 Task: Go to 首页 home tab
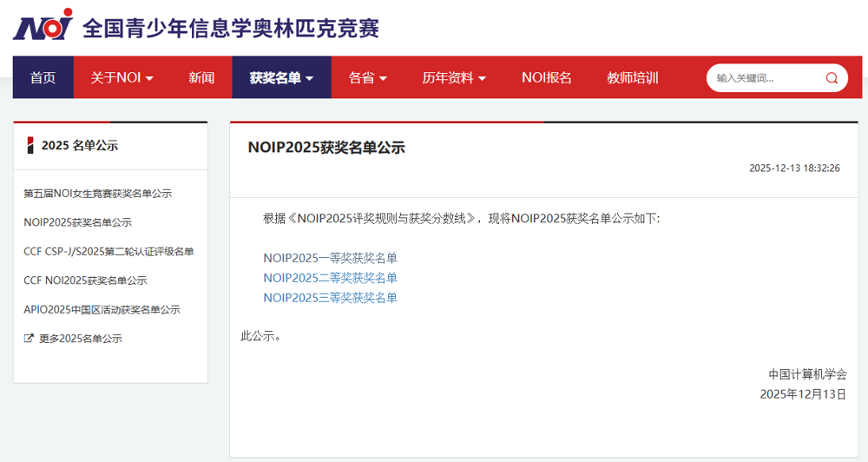[43, 78]
